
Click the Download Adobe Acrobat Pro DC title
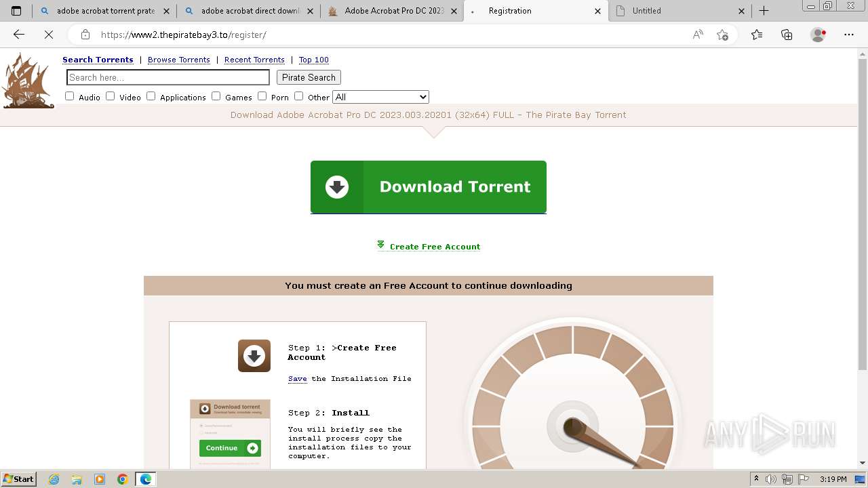(x=429, y=115)
